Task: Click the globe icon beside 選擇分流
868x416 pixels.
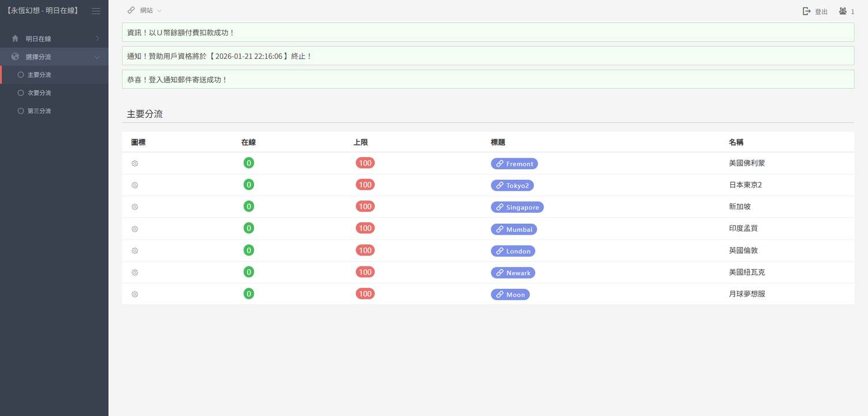Action: (15, 57)
